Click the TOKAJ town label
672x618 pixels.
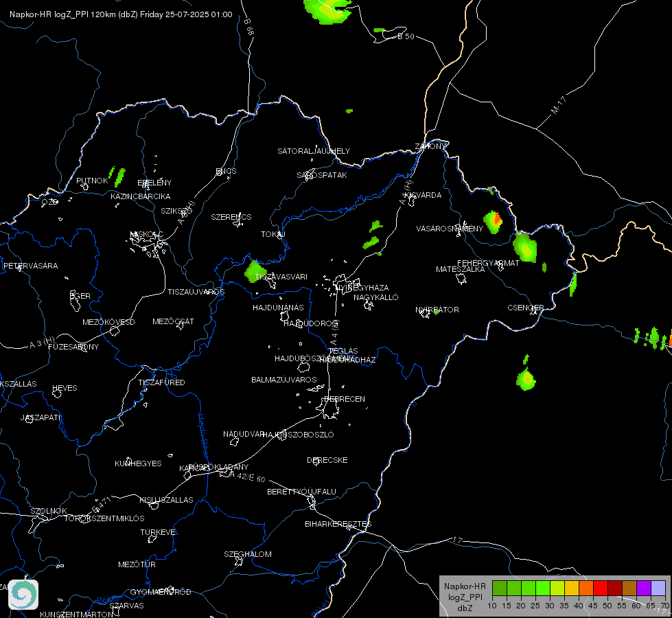click(273, 234)
